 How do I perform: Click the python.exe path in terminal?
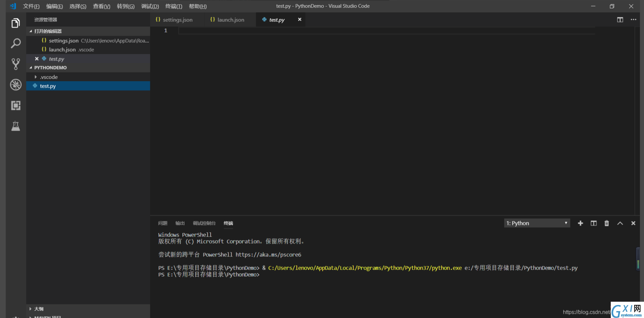pos(365,268)
